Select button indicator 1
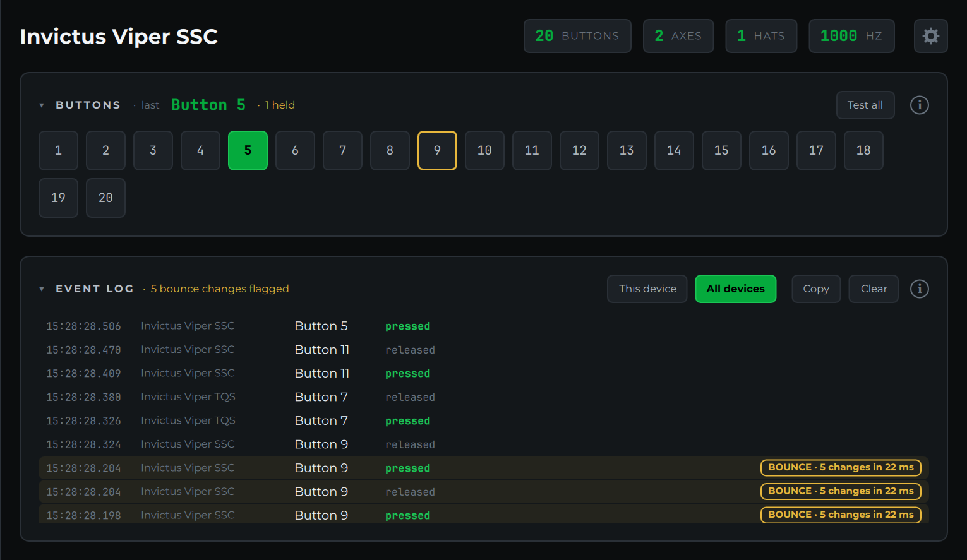967x560 pixels. point(58,150)
